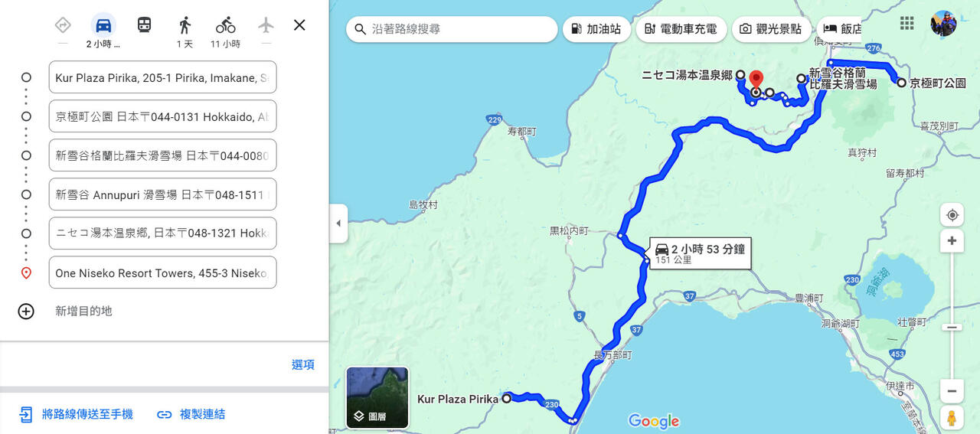
Task: Zoom in on the map
Action: click(952, 240)
